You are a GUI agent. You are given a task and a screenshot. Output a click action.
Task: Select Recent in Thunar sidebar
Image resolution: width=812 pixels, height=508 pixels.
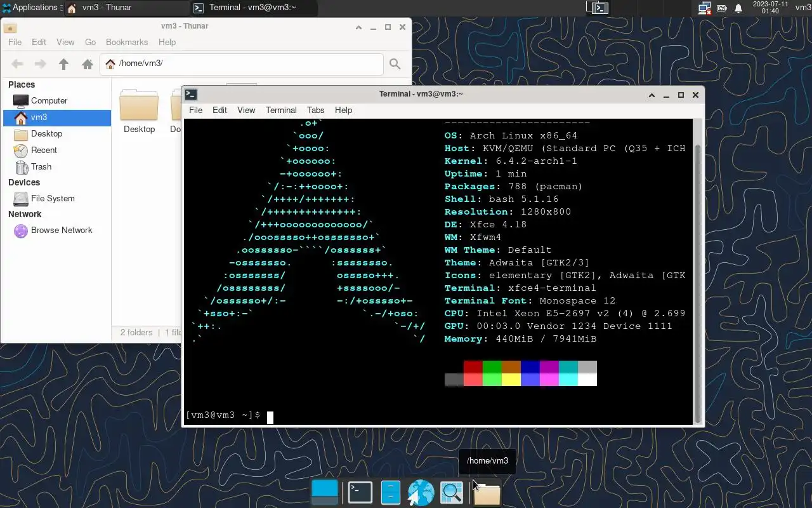tap(57, 150)
